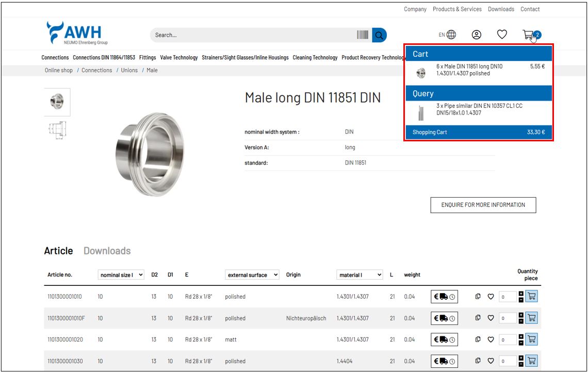Add article 1101300001020 to wishlist
The height and width of the screenshot is (373, 588).
tap(491, 340)
